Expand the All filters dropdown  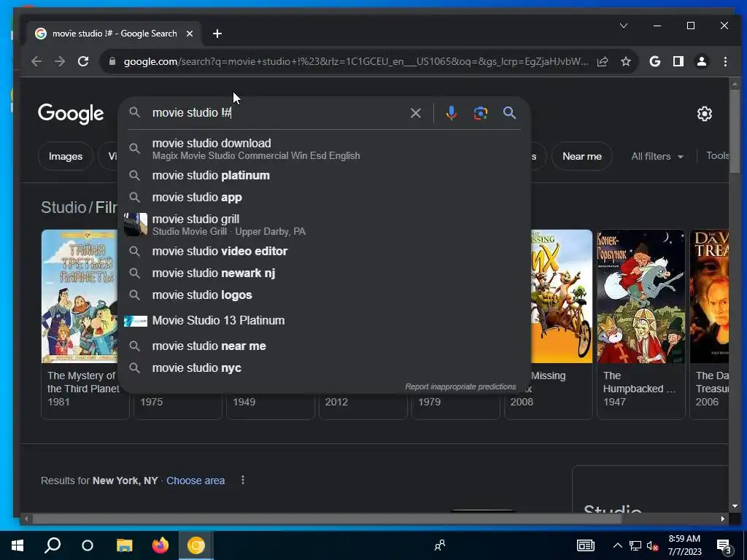tap(657, 156)
